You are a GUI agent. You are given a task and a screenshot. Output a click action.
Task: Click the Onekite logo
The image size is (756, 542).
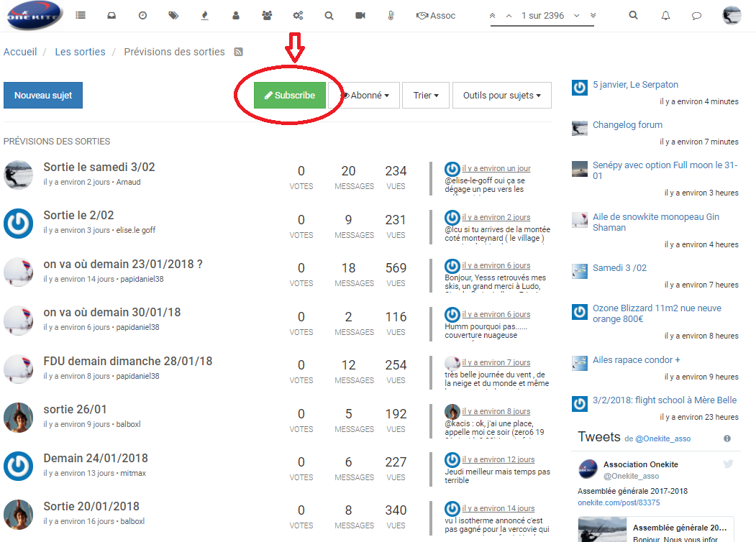[x=35, y=15]
